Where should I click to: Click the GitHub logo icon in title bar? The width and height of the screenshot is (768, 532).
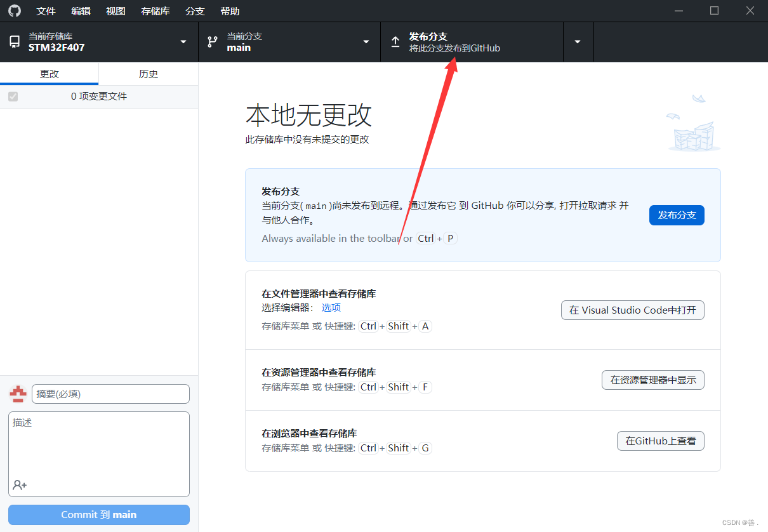point(14,11)
